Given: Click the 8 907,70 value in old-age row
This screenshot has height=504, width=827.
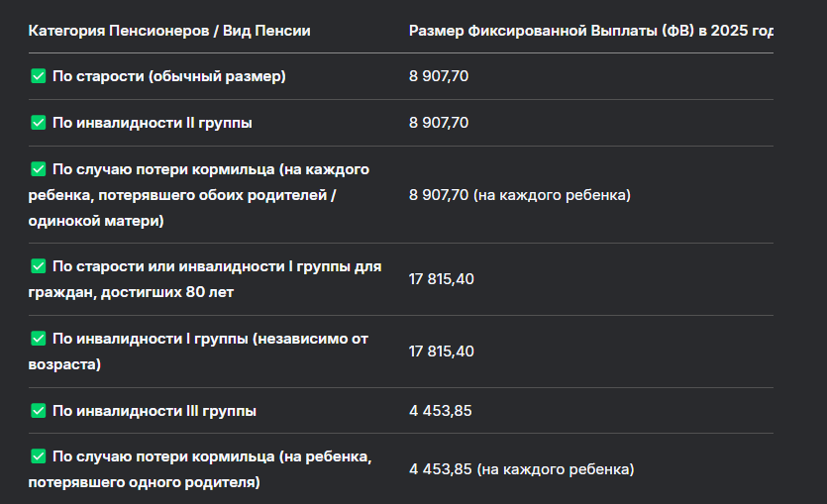Looking at the screenshot, I should click(439, 76).
